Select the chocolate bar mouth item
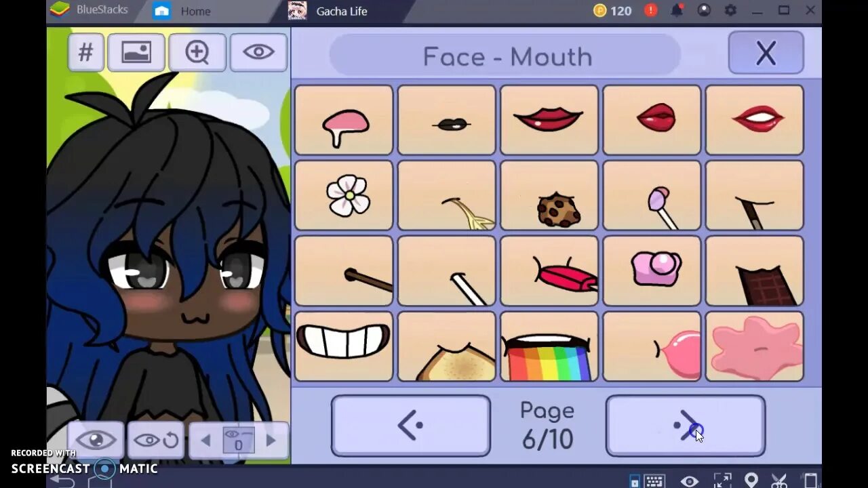 tap(754, 271)
